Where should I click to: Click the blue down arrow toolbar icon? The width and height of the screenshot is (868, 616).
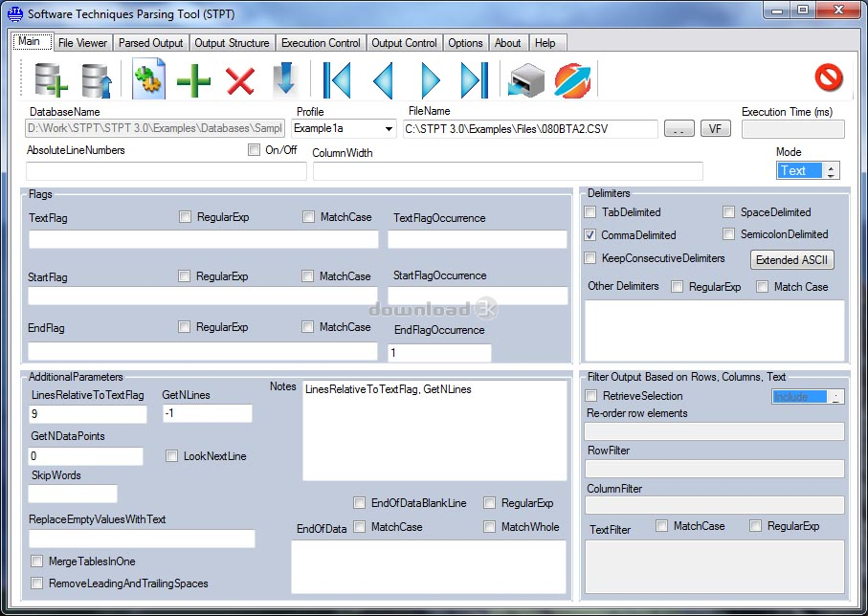286,79
